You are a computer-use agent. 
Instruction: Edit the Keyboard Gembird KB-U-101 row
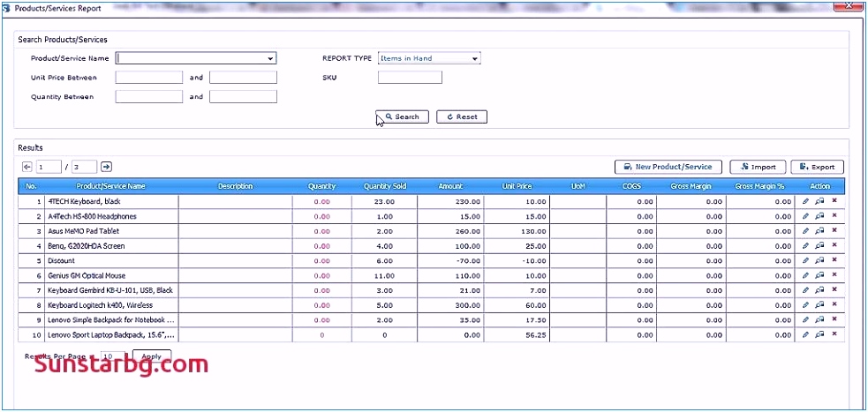coord(805,290)
